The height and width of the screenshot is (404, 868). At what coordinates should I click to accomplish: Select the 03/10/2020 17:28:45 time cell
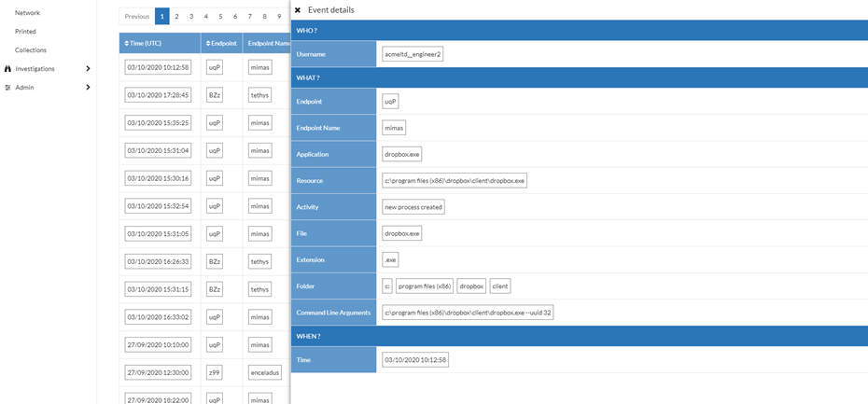tap(159, 95)
